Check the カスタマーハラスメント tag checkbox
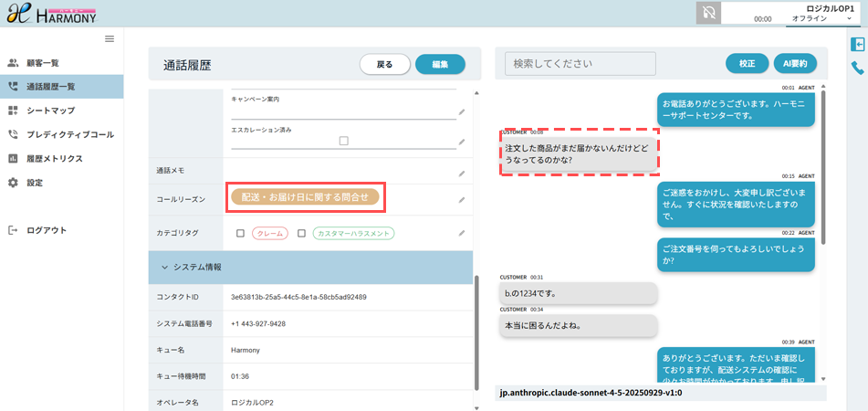This screenshot has height=411, width=868. click(x=302, y=234)
